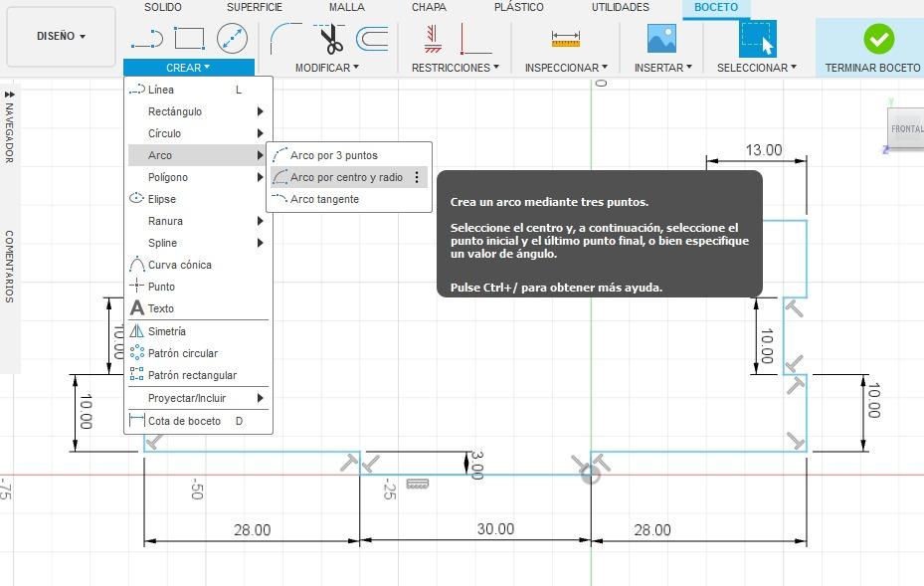924x586 pixels.
Task: Click the TERMINAR BOCETO label
Action: [x=872, y=68]
